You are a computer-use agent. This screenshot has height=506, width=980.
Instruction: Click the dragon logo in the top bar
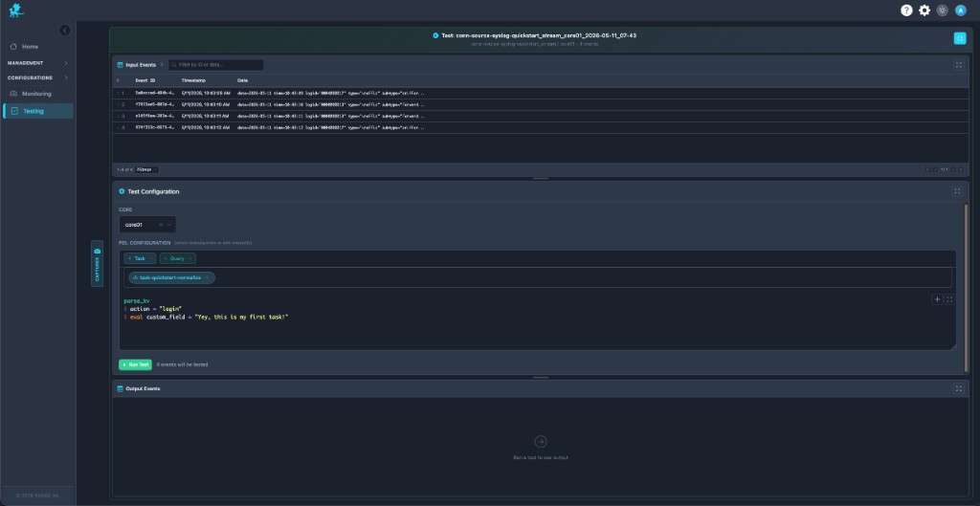pos(16,10)
